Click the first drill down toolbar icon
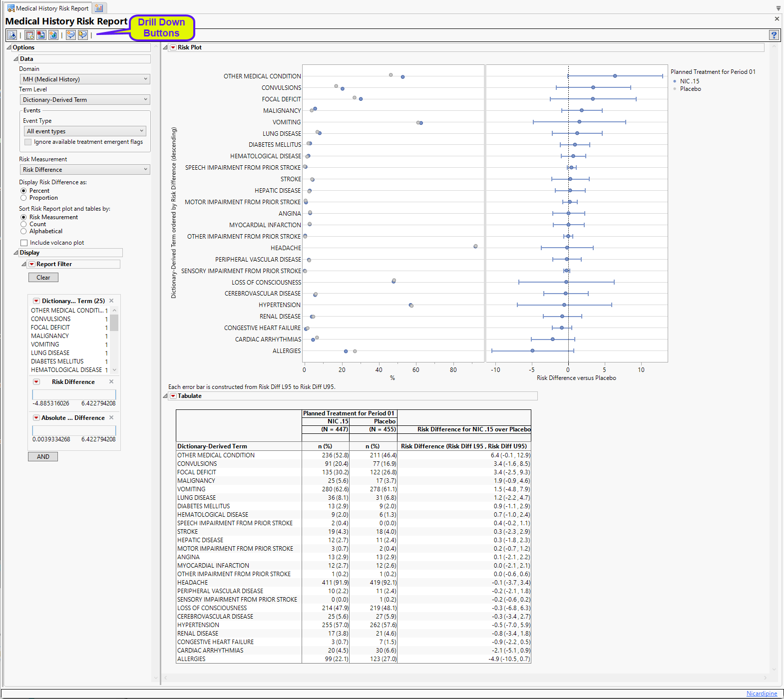 pyautogui.click(x=12, y=35)
